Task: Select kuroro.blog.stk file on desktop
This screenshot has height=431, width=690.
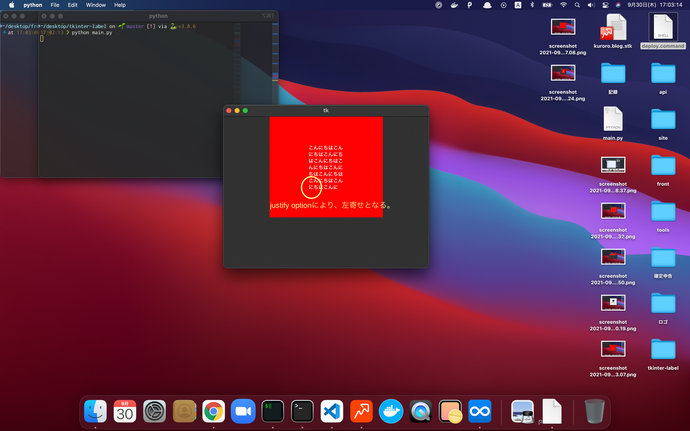Action: point(613,27)
